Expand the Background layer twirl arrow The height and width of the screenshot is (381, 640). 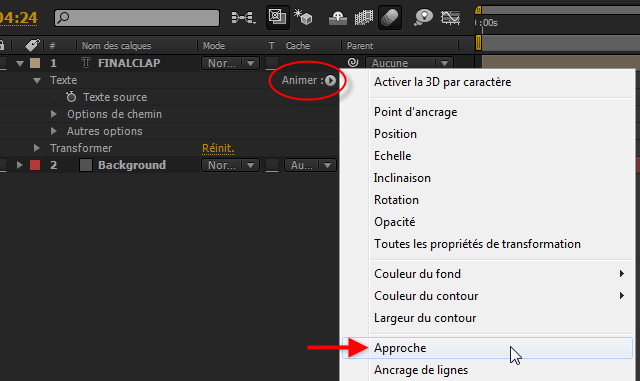(19, 165)
